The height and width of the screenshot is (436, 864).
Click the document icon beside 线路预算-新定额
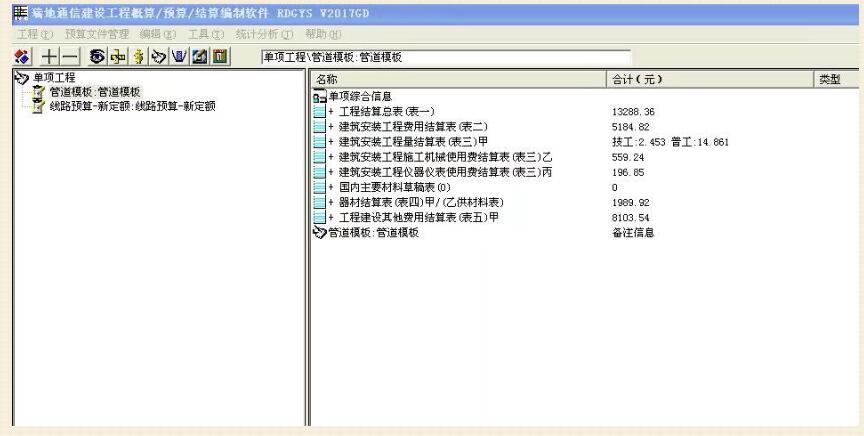39,106
